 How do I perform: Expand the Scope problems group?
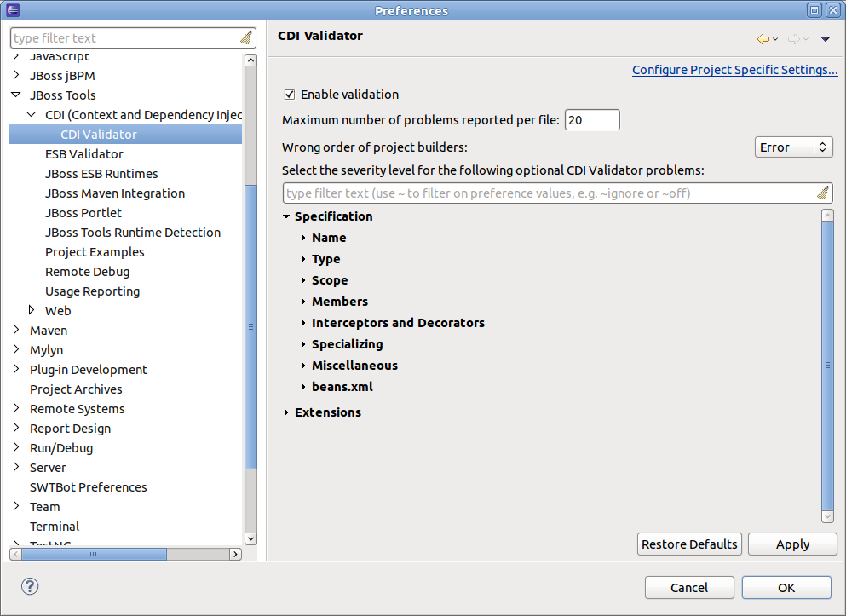coord(303,280)
